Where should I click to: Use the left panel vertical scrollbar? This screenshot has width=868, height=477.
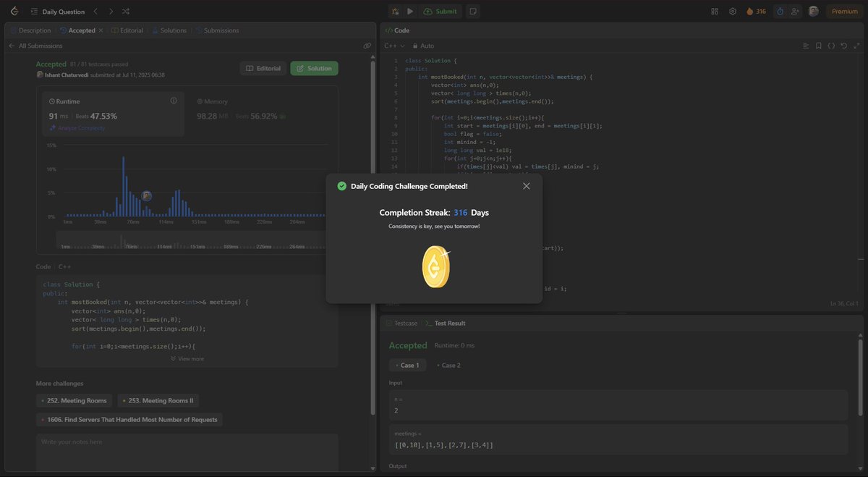373,239
